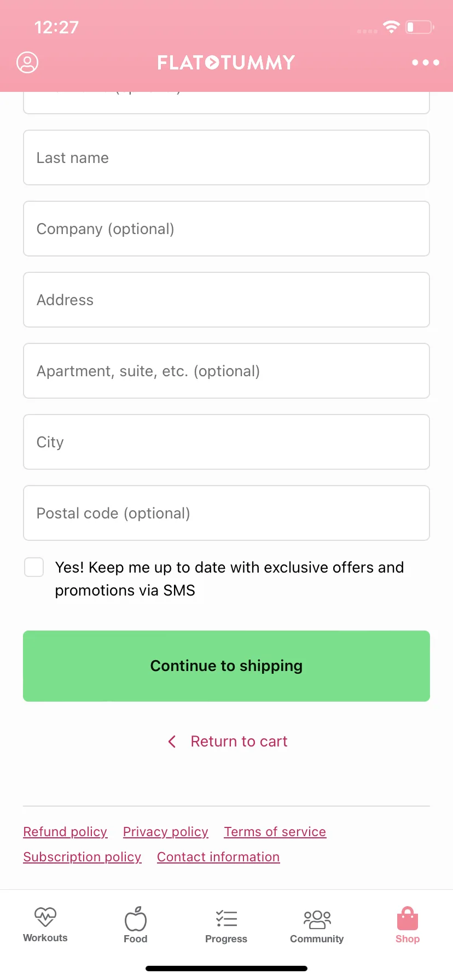Open the user profile icon

(x=27, y=62)
